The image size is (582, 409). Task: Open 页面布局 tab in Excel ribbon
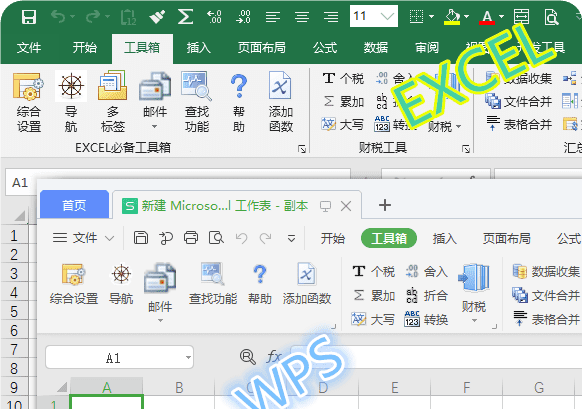[262, 48]
